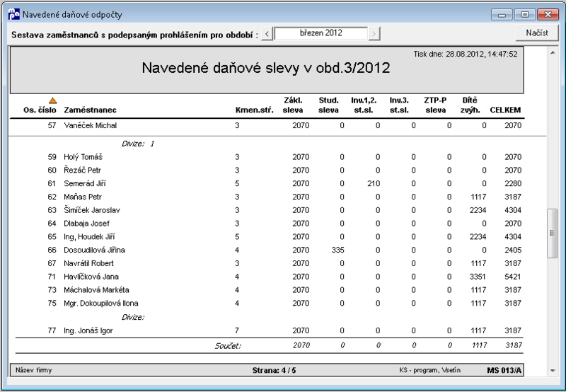Click the Stud. sleva column header
This screenshot has height=392, width=566.
point(328,105)
